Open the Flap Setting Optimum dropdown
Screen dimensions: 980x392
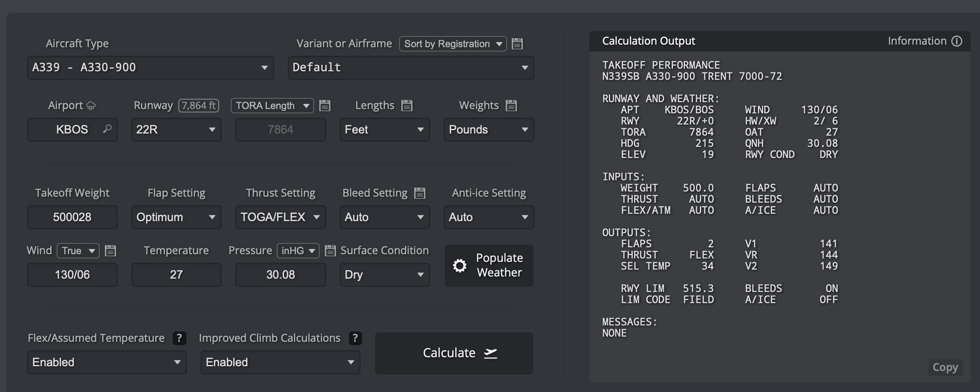point(176,217)
